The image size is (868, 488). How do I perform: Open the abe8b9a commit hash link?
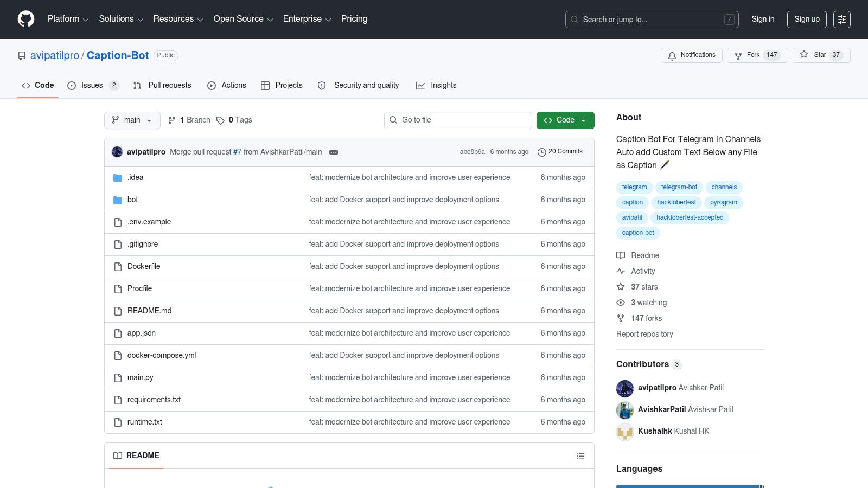(x=473, y=152)
